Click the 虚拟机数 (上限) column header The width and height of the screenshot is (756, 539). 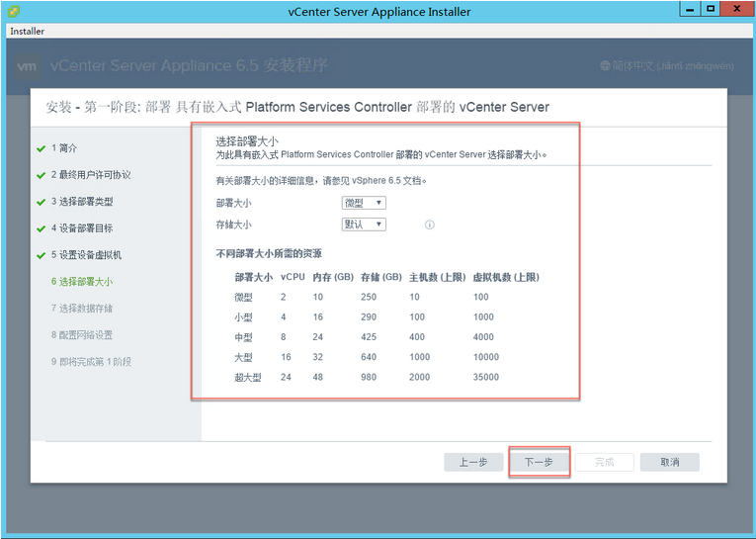point(506,277)
